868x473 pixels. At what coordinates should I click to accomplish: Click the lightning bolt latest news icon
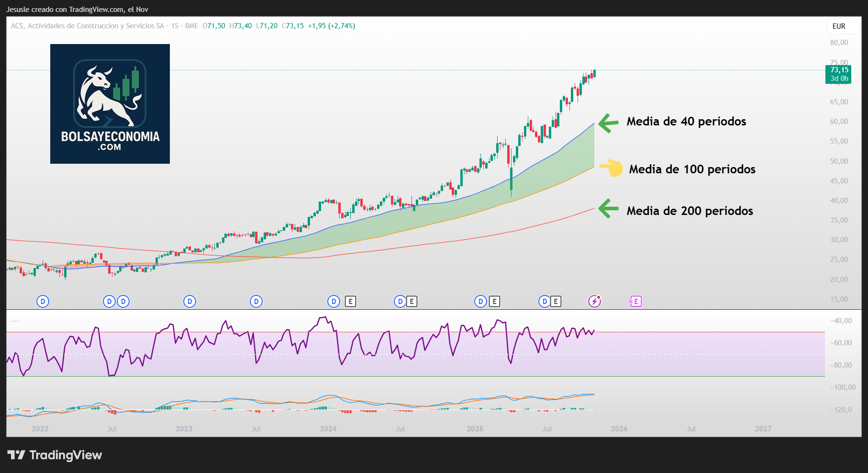click(594, 301)
